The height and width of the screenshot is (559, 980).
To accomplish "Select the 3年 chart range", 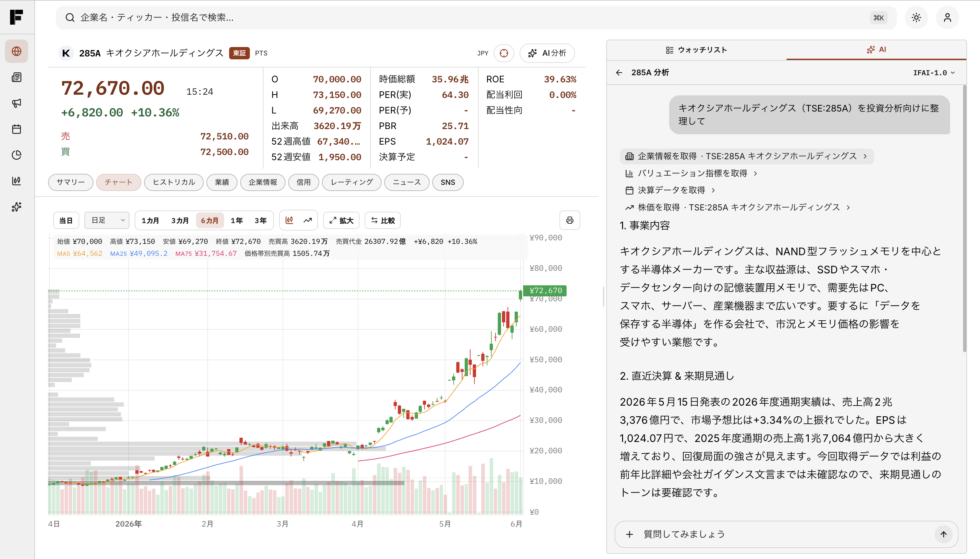I will point(261,220).
